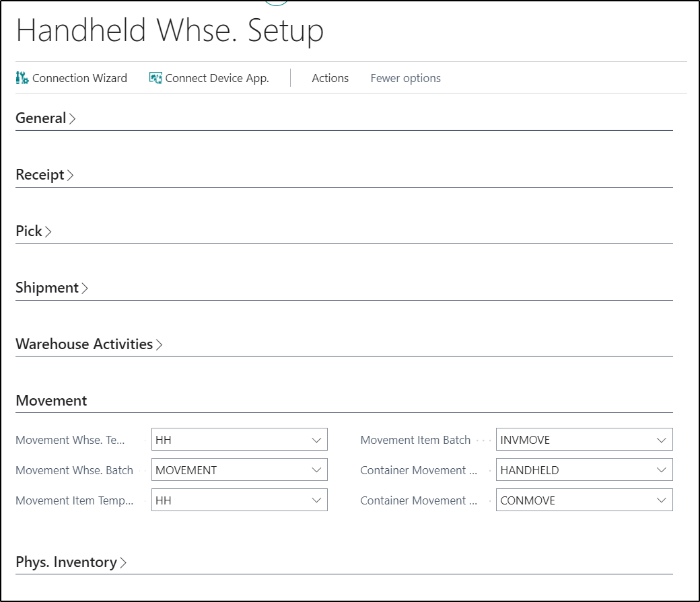The height and width of the screenshot is (602, 700).
Task: Expand the Phys. Inventory section
Action: [71, 562]
